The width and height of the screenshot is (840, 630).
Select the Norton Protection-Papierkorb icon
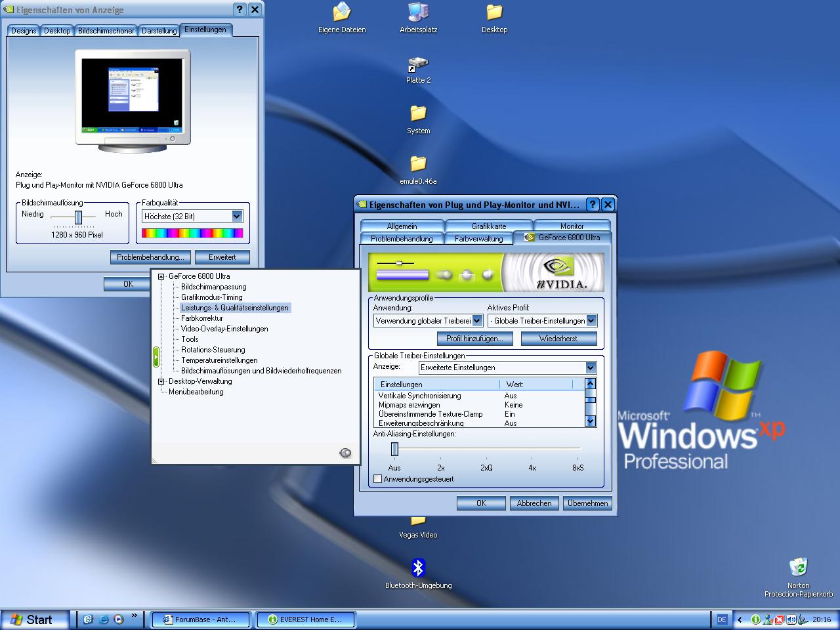798,577
